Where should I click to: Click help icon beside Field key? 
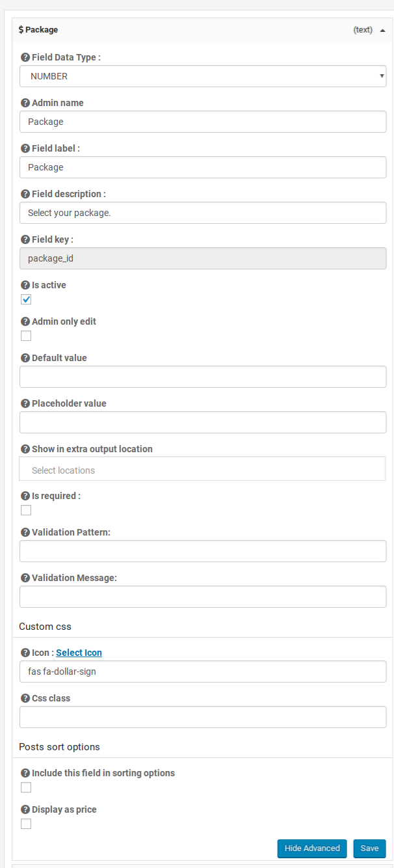[25, 239]
